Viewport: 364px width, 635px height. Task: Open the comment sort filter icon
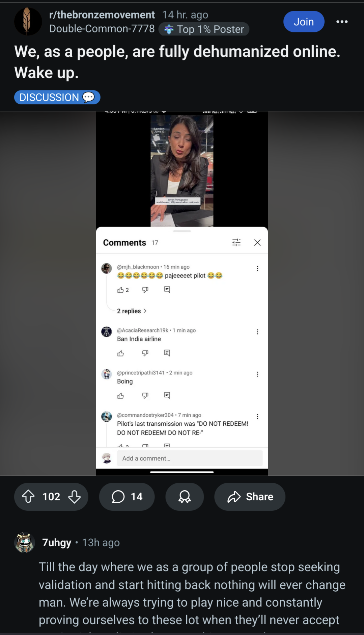236,242
